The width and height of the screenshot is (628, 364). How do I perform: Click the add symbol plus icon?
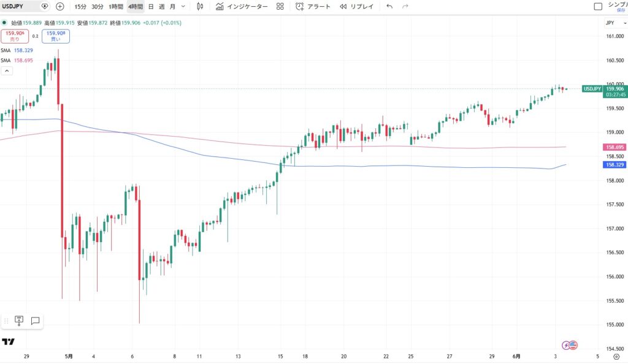click(x=59, y=6)
